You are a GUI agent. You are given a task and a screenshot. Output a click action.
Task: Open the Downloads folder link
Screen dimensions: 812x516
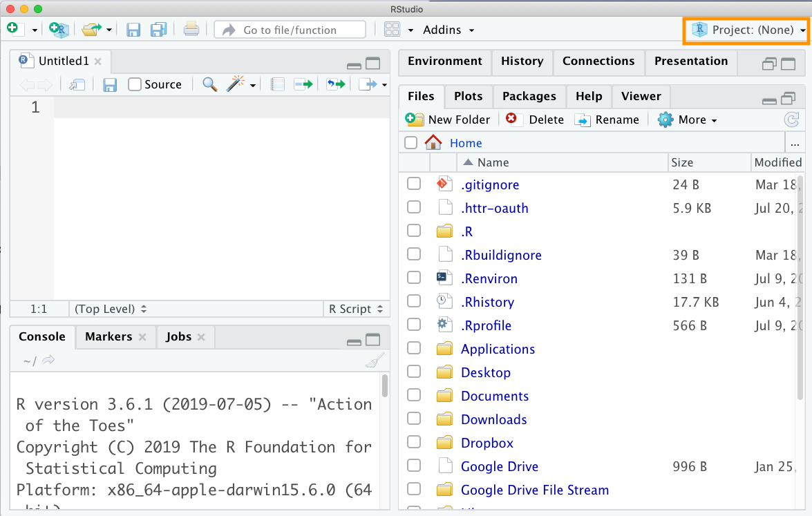point(493,420)
